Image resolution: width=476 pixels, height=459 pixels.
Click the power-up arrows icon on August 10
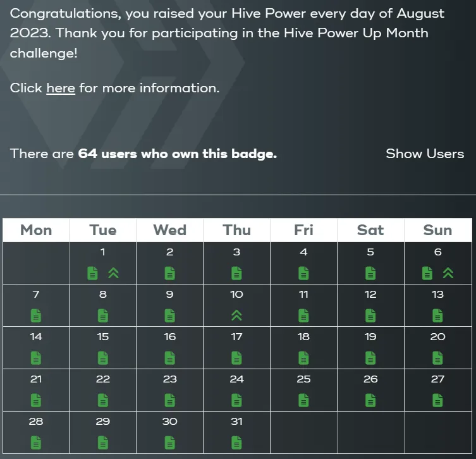[x=236, y=315]
